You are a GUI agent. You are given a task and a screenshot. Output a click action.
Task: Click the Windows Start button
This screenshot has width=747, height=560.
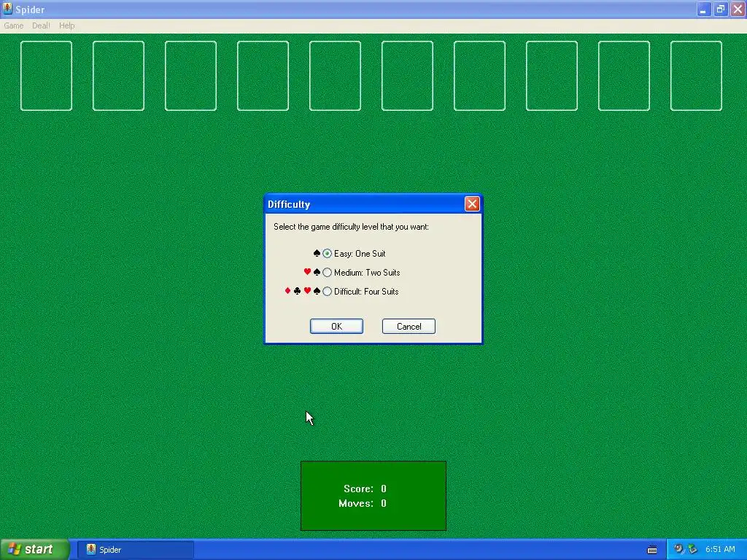click(x=34, y=550)
